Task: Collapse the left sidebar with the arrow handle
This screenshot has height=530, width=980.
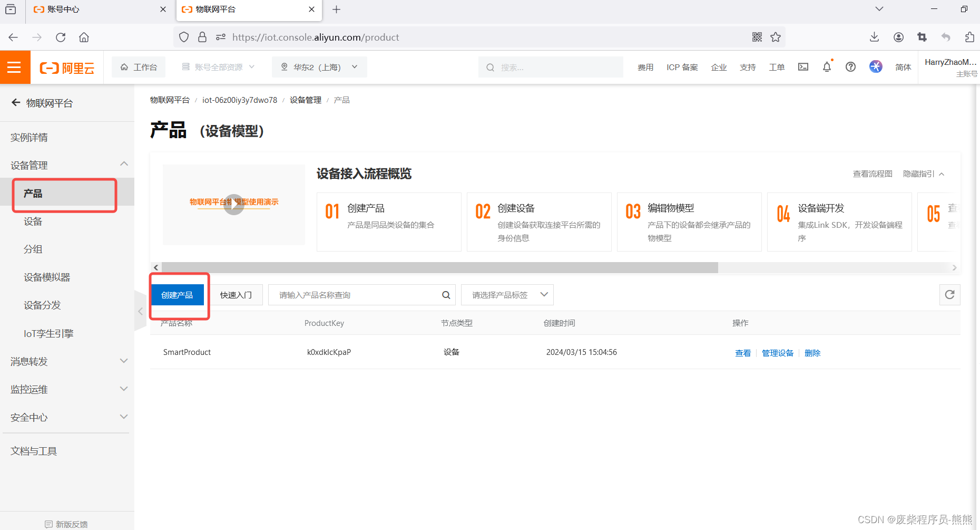Action: pyautogui.click(x=140, y=311)
